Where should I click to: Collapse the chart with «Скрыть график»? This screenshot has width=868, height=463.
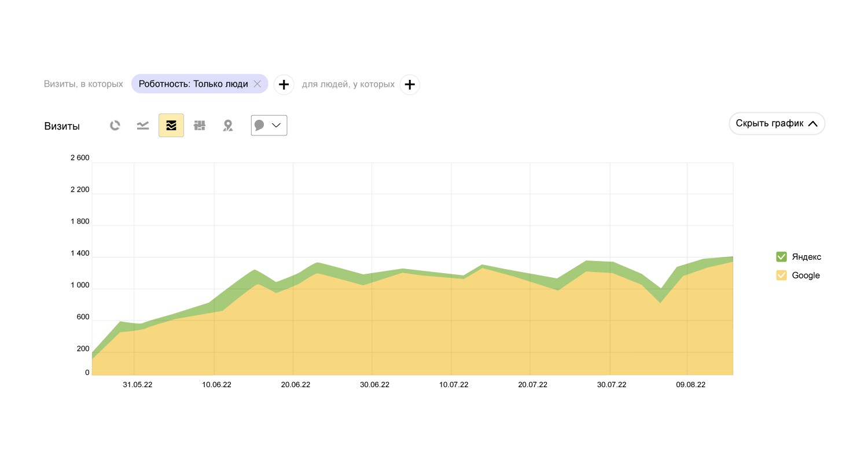point(777,123)
